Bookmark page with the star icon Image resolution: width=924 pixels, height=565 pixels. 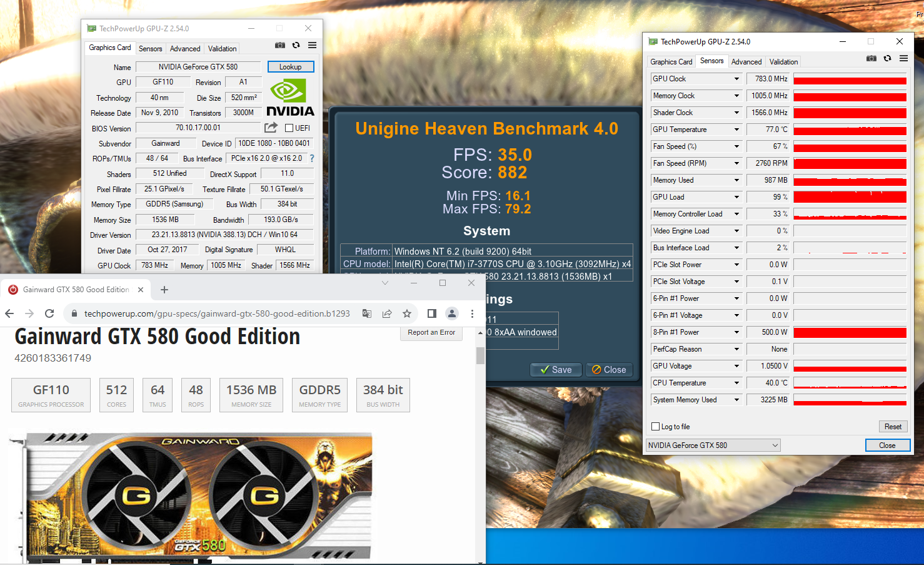point(407,313)
